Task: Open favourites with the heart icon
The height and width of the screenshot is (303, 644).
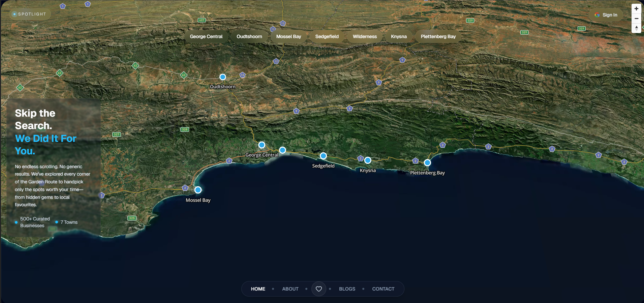Action: point(318,289)
